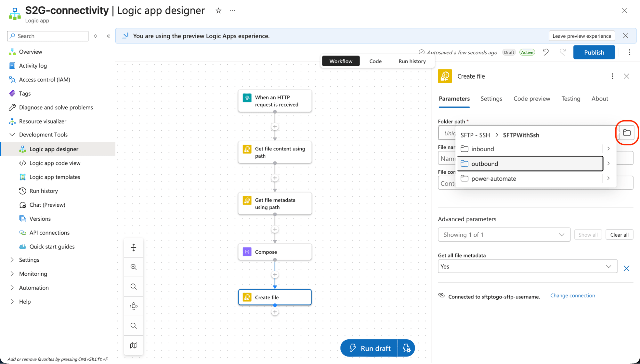Zoom in on the workflow canvas
The height and width of the screenshot is (364, 640).
tap(134, 267)
